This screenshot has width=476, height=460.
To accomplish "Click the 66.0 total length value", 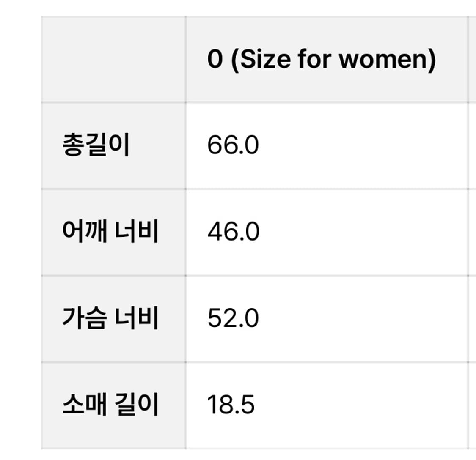I will (x=233, y=145).
